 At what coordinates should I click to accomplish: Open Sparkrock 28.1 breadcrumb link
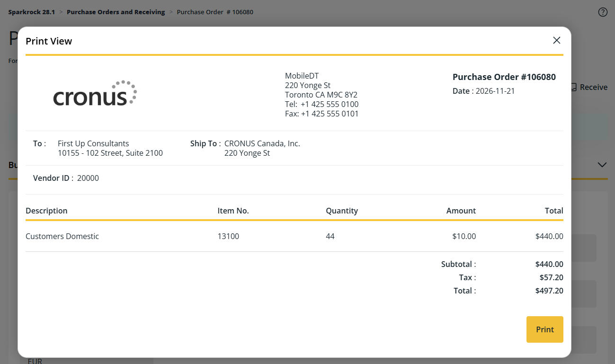(32, 12)
